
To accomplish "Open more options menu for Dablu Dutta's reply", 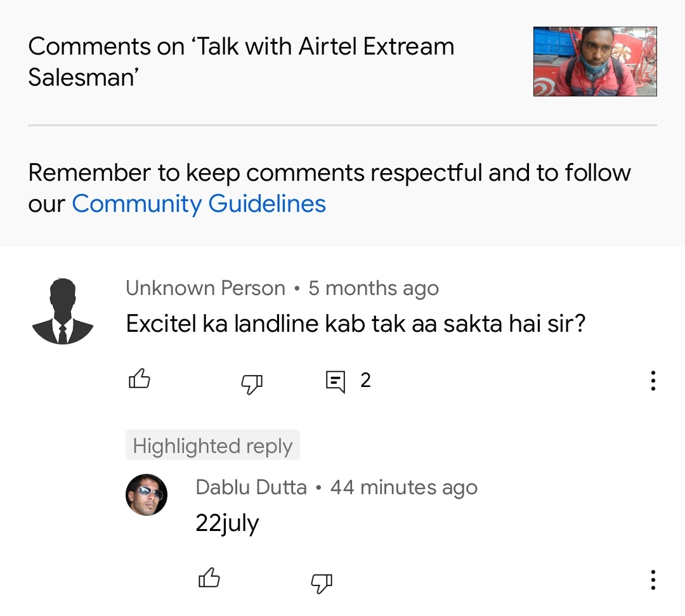I will (653, 579).
